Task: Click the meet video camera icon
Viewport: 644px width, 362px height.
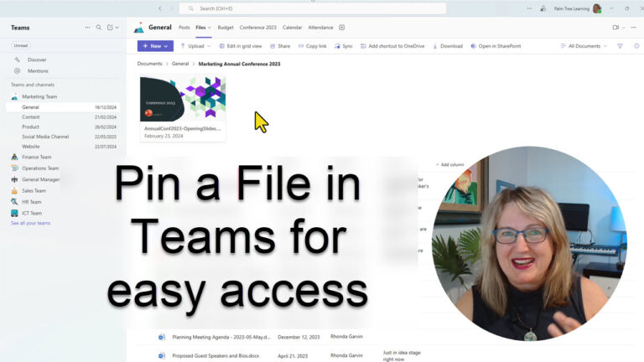Action: (615, 28)
